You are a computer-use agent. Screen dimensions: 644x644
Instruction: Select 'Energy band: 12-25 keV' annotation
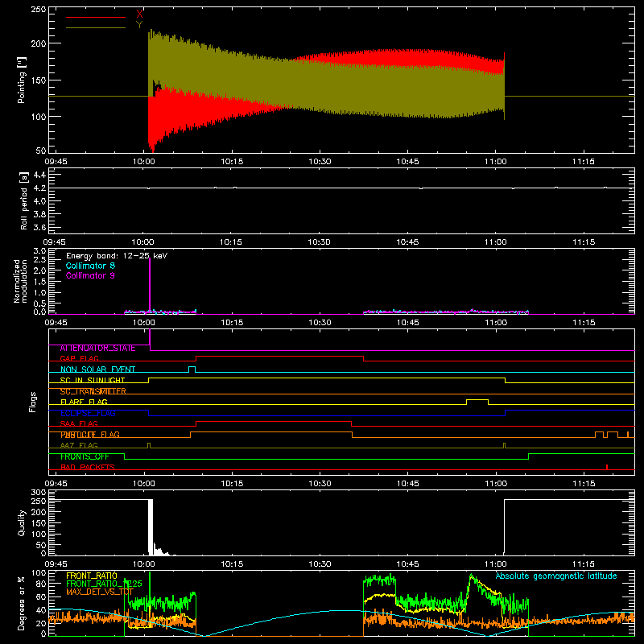click(x=117, y=256)
